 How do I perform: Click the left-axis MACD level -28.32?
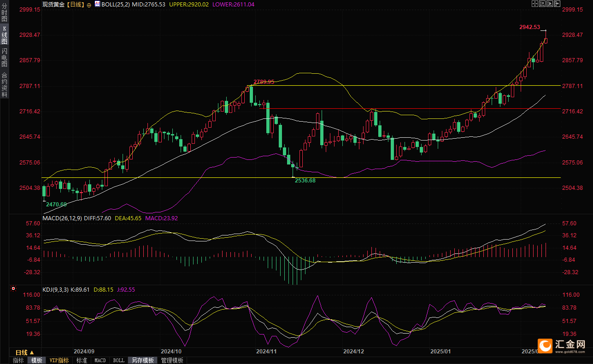(32, 272)
